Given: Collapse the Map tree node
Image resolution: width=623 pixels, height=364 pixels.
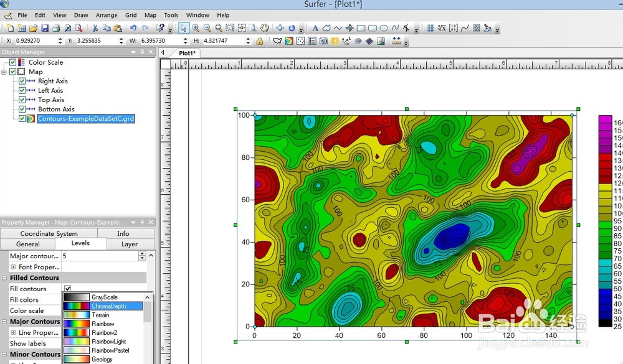Looking at the screenshot, I should [4, 72].
